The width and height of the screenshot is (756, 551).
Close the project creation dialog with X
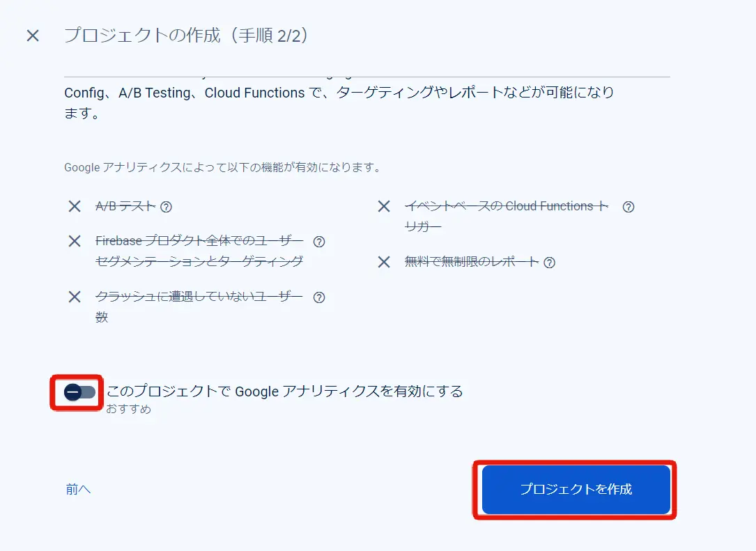pyautogui.click(x=33, y=36)
